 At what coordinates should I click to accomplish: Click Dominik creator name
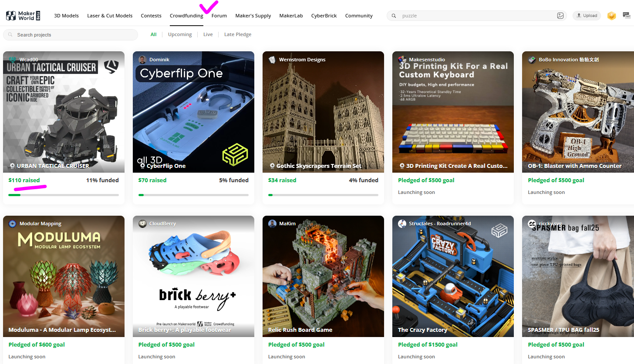[x=159, y=60]
